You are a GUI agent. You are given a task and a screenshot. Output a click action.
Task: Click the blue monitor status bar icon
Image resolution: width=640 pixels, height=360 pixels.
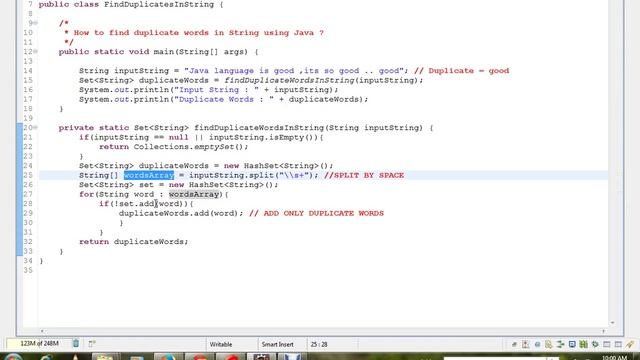coord(572,344)
